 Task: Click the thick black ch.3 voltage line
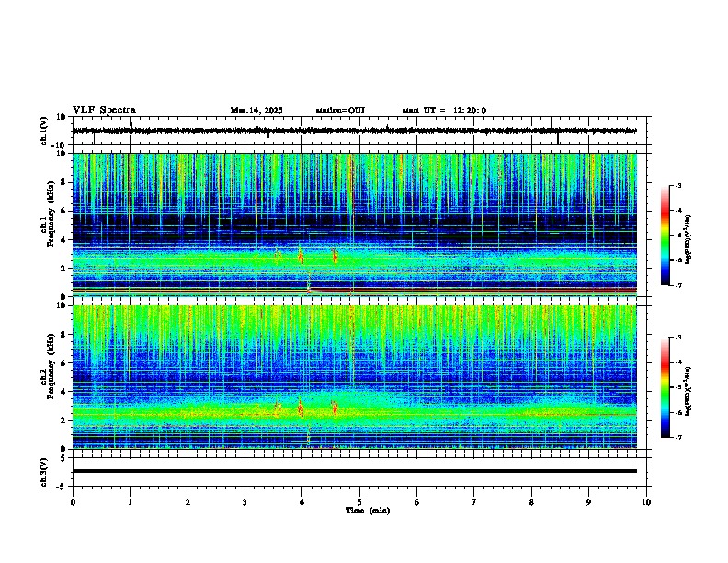(x=355, y=471)
